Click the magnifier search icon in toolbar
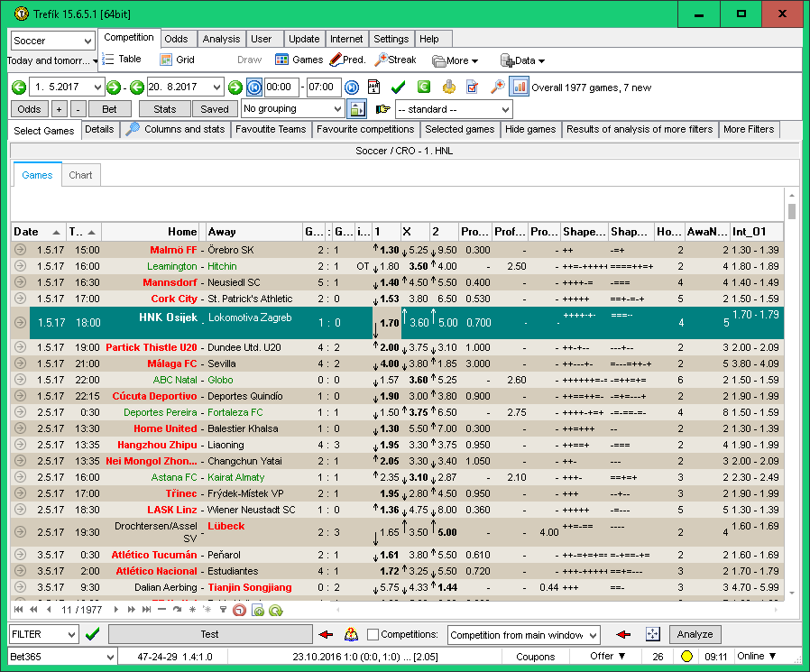 pyautogui.click(x=497, y=87)
